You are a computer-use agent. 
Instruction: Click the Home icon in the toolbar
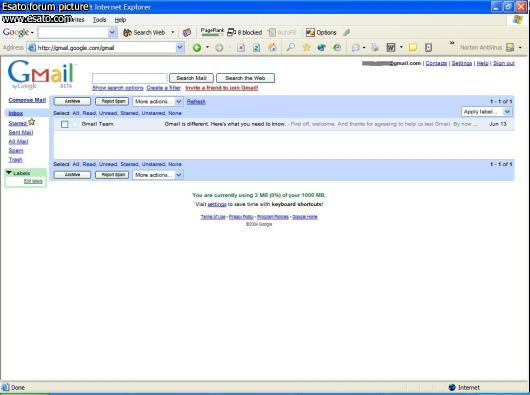[272, 48]
